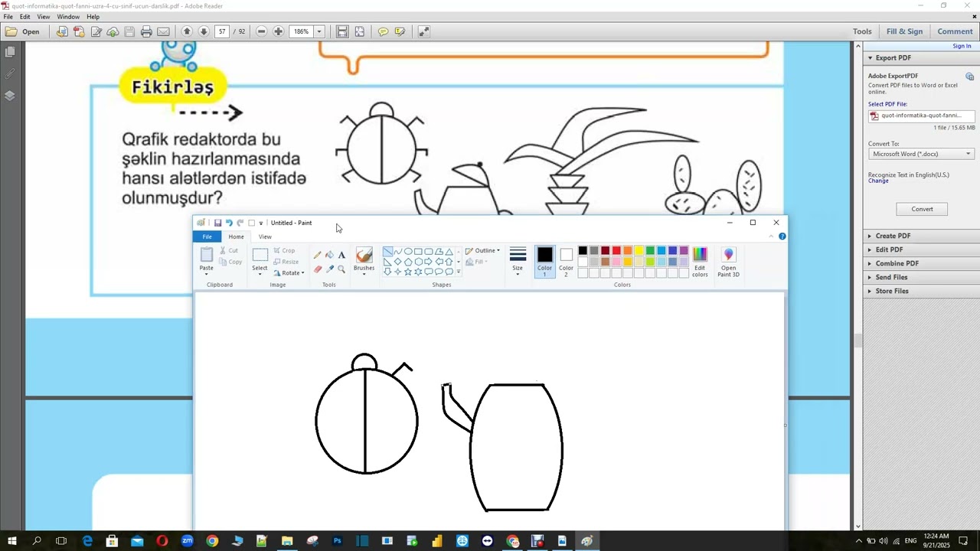Expand the Create PDF section
This screenshot has width=980, height=551.
893,236
